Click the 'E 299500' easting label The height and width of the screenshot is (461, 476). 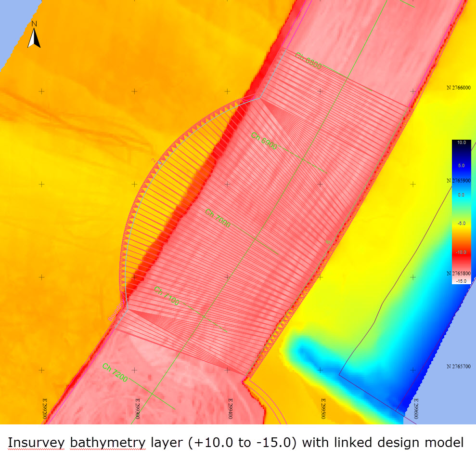(x=323, y=408)
